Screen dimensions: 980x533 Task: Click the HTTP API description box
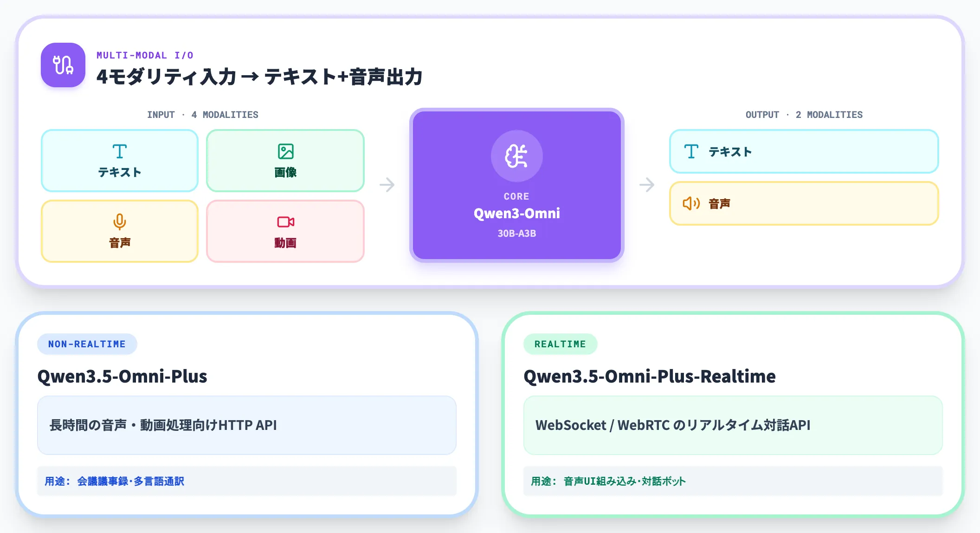(247, 425)
